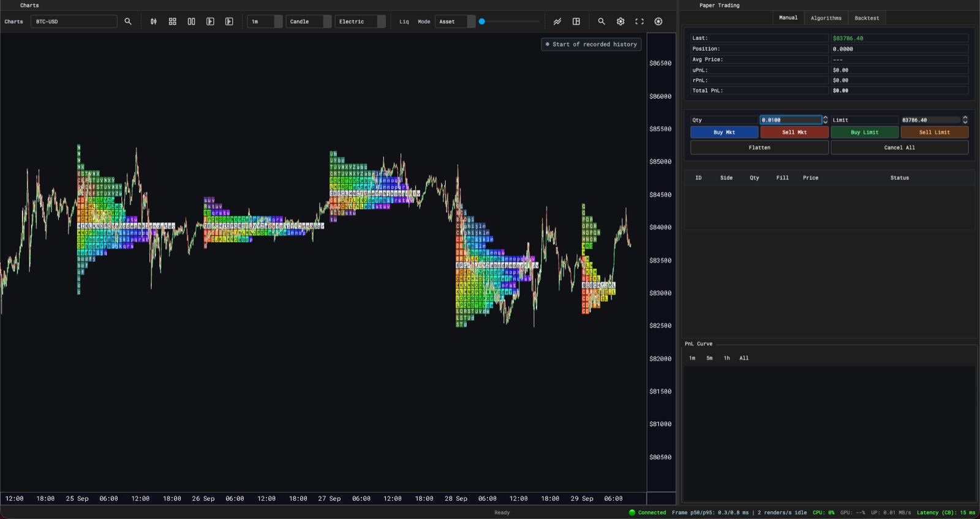Click the symbol search magnifier beside BTC-USD
The image size is (980, 519).
click(x=128, y=21)
